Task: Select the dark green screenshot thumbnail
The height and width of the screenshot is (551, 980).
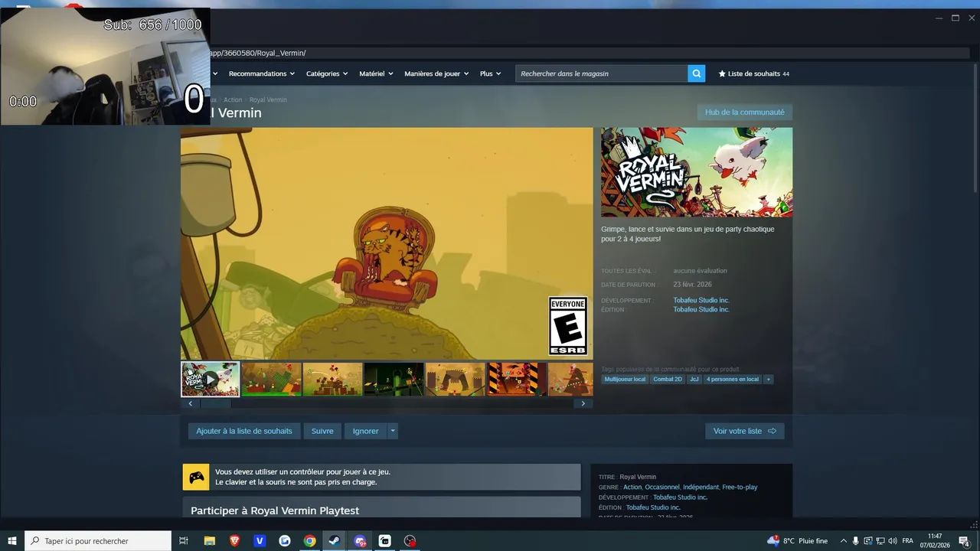Action: 394,379
